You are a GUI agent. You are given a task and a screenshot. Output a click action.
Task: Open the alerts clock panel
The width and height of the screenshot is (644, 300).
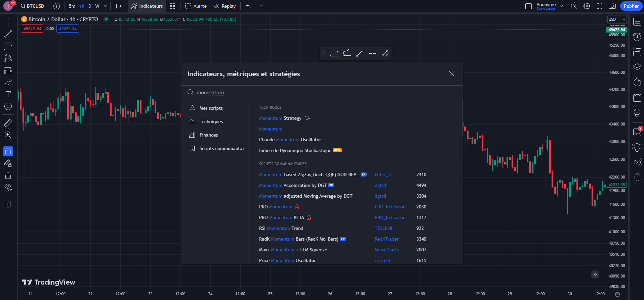637,37
